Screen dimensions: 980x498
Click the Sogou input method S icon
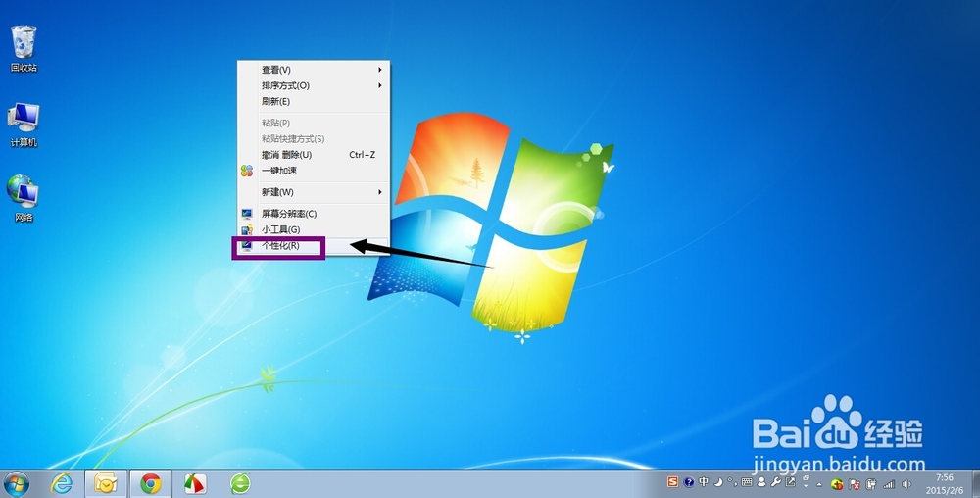click(x=672, y=482)
